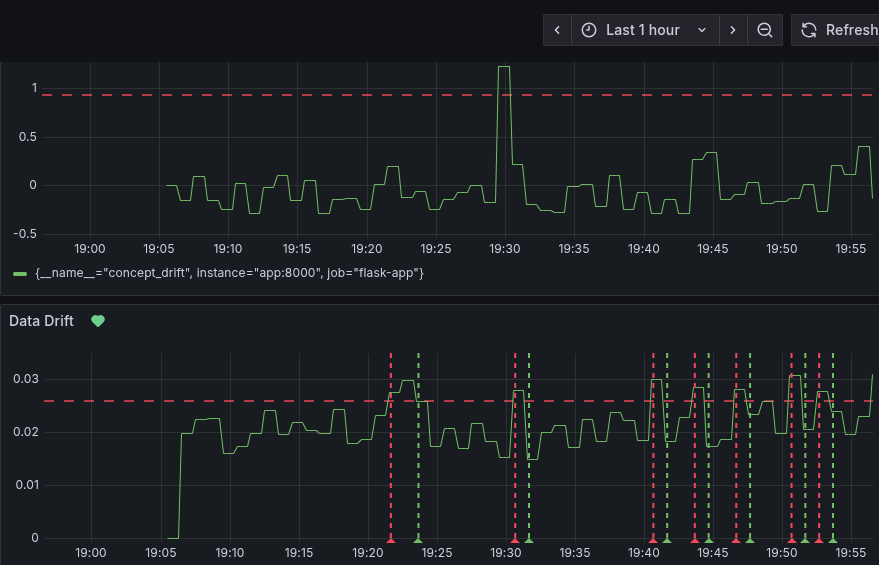Click the zoom out time range icon

tap(765, 30)
